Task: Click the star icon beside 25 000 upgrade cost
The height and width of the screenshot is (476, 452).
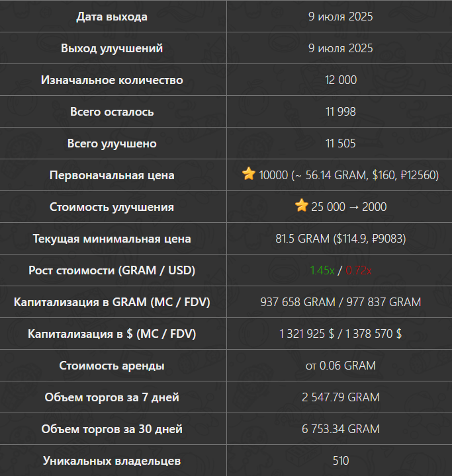Action: point(302,206)
